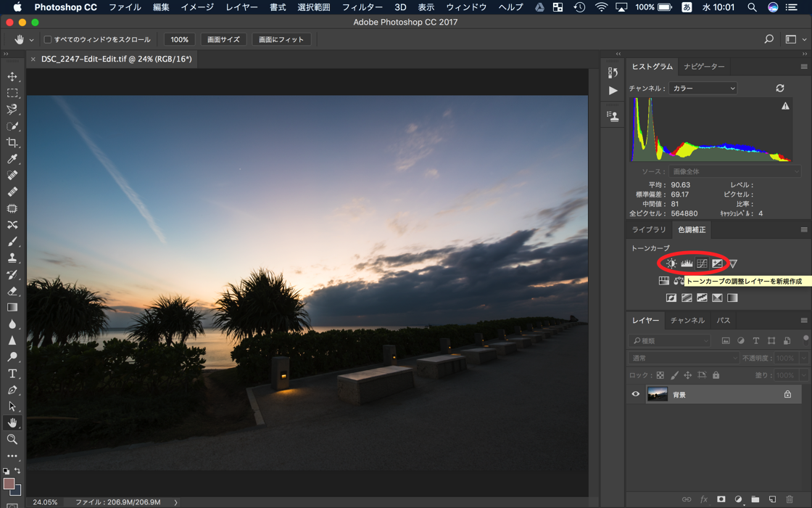
Task: Open the フィルター menu
Action: [x=362, y=7]
